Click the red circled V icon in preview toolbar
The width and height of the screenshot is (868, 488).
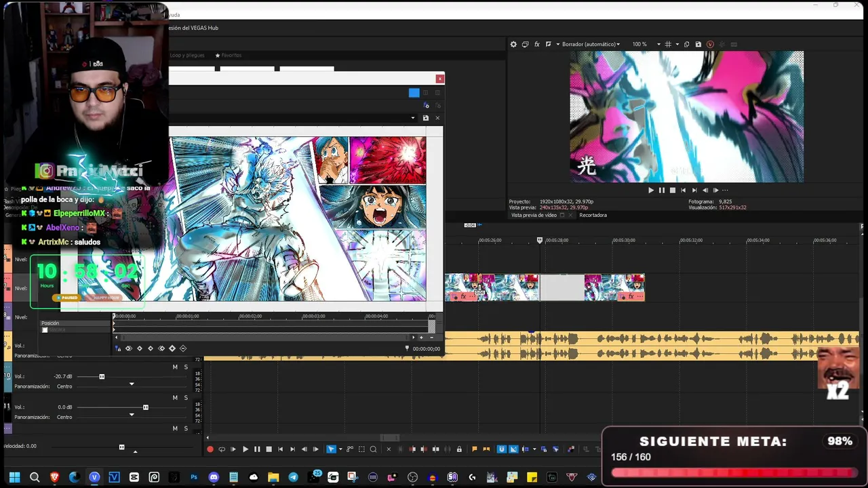click(x=710, y=44)
